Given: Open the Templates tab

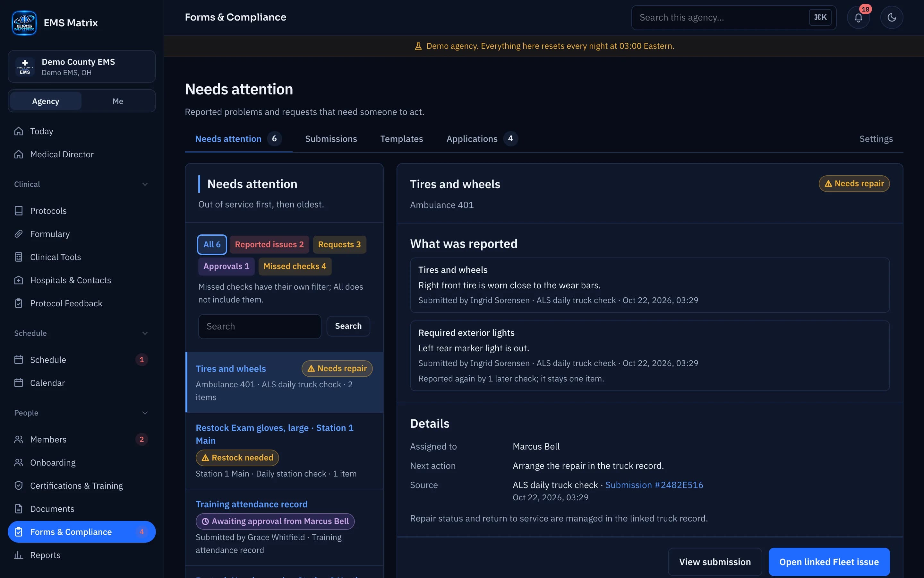Looking at the screenshot, I should point(402,139).
